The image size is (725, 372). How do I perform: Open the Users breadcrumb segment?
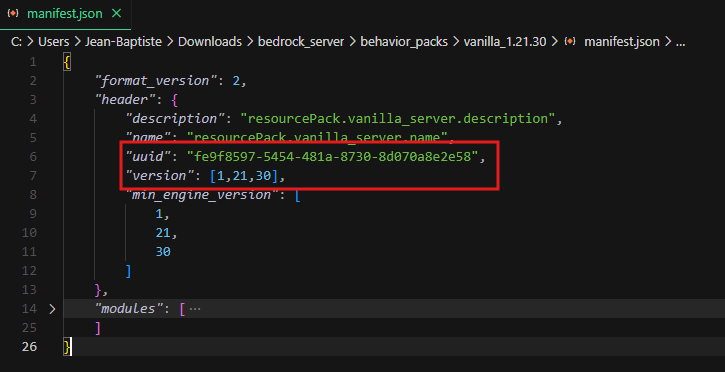pos(54,42)
